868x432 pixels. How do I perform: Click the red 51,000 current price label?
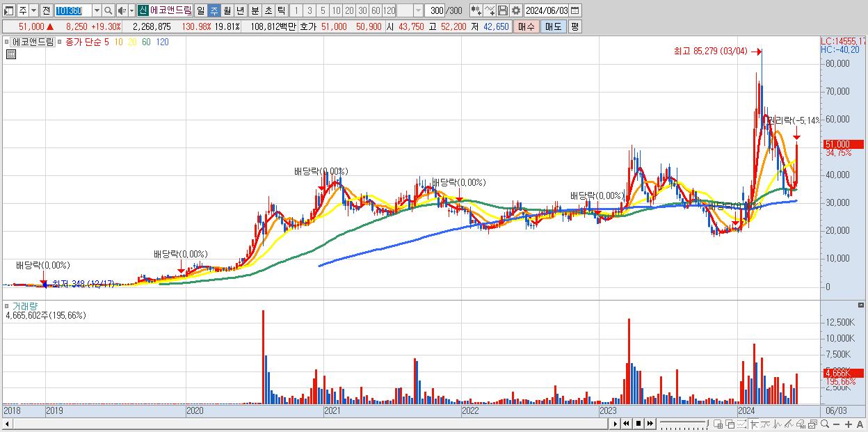pos(842,144)
